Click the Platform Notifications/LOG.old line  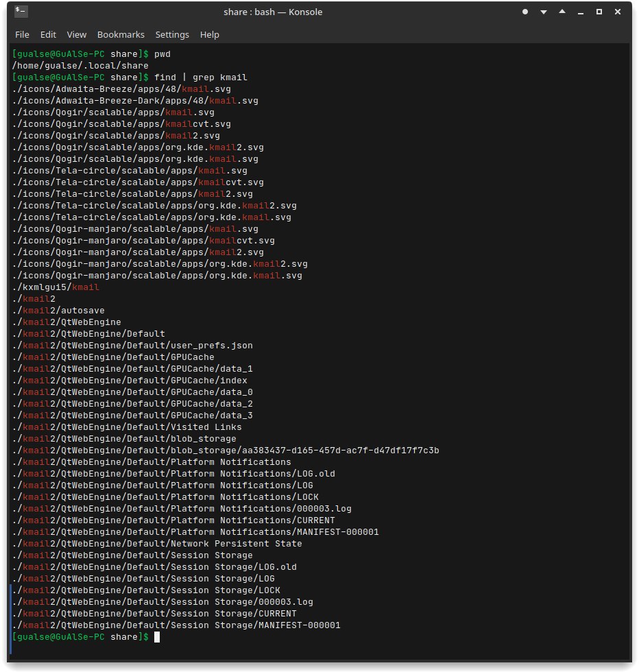[x=173, y=474]
